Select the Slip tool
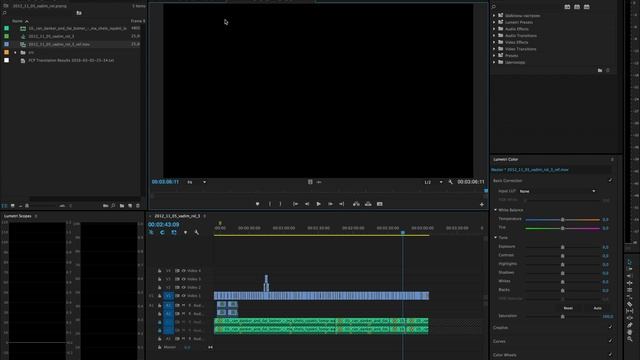Viewport: 640px width, 360px height. coord(629,311)
